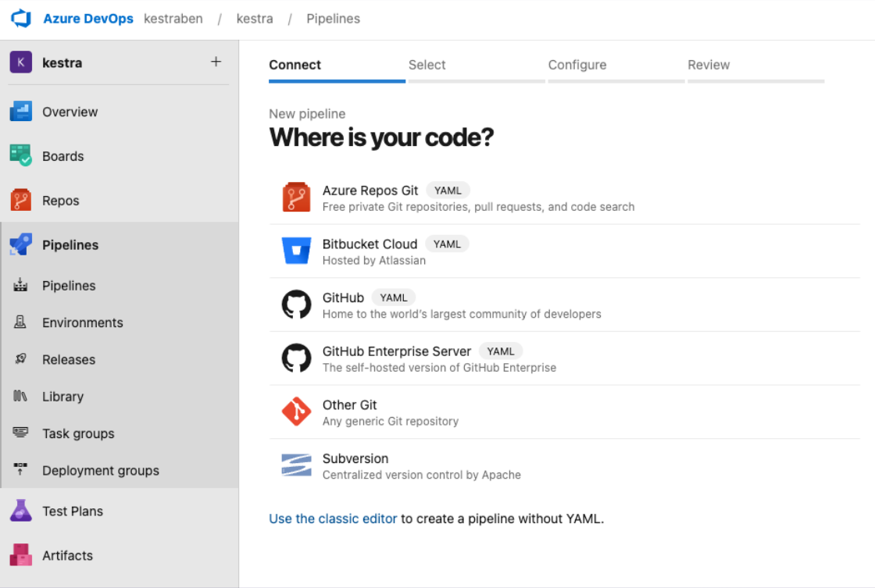
Task: Select the Artifacts package icon
Action: tap(22, 555)
